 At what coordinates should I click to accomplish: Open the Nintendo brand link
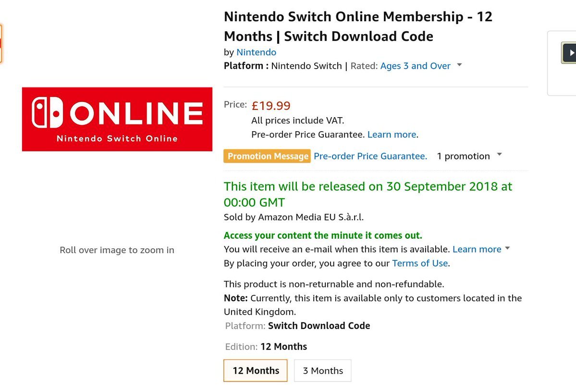(256, 52)
